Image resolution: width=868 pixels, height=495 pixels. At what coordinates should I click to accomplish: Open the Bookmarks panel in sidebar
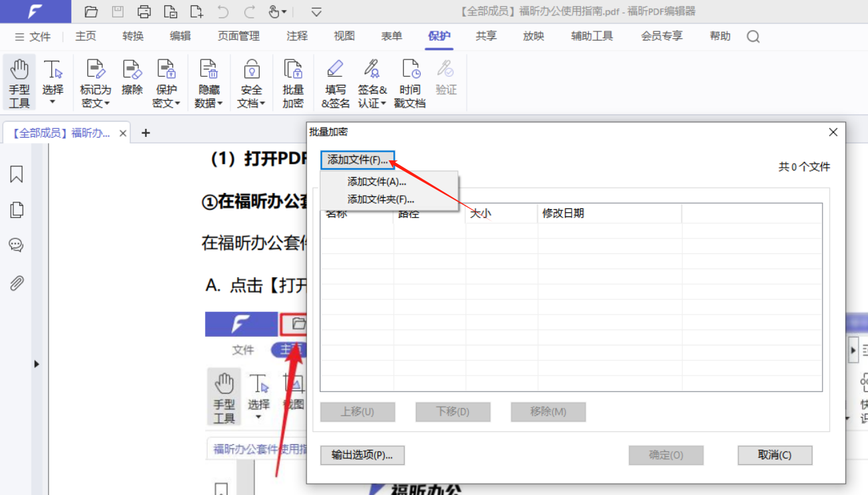17,174
